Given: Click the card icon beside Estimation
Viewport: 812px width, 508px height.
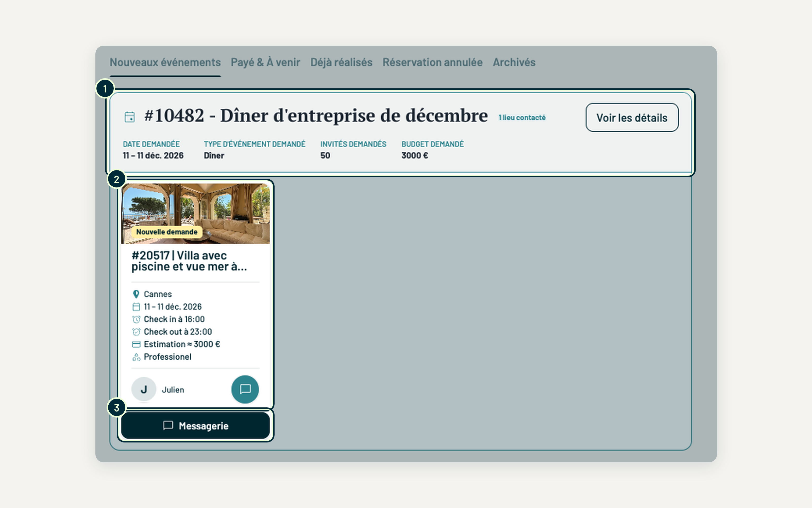Looking at the screenshot, I should click(x=136, y=344).
